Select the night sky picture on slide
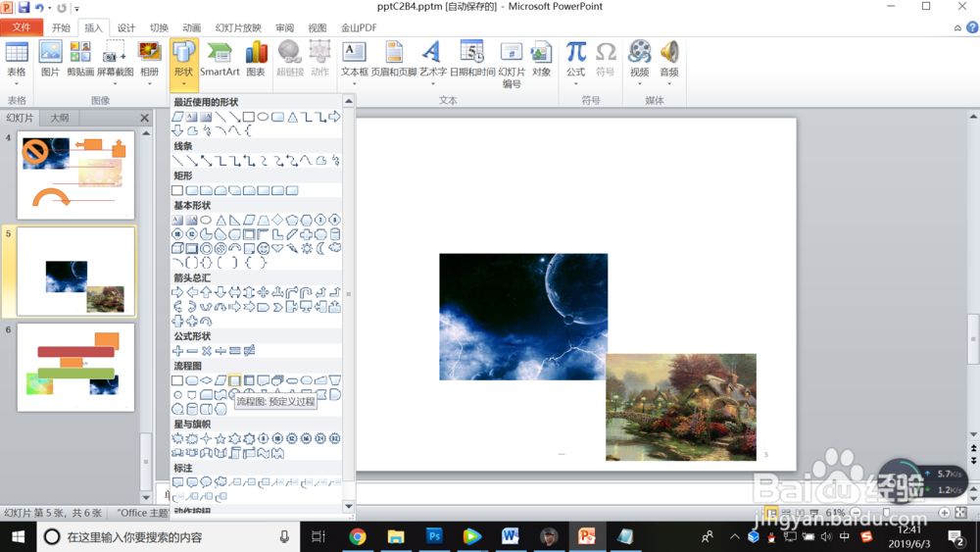Image resolution: width=980 pixels, height=552 pixels. (x=523, y=317)
